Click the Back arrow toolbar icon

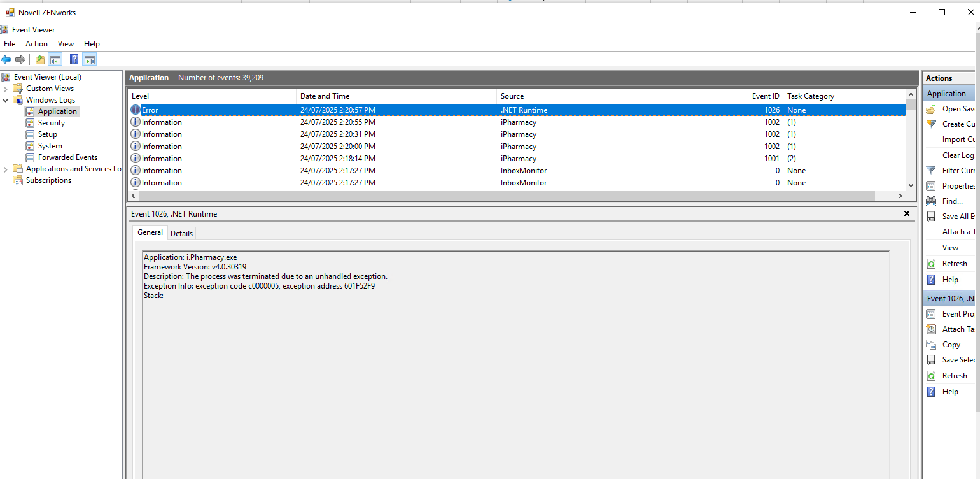[x=6, y=60]
